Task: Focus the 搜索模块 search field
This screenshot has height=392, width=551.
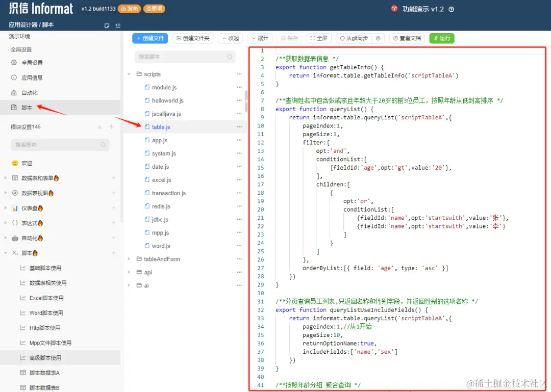Action: 60,145
